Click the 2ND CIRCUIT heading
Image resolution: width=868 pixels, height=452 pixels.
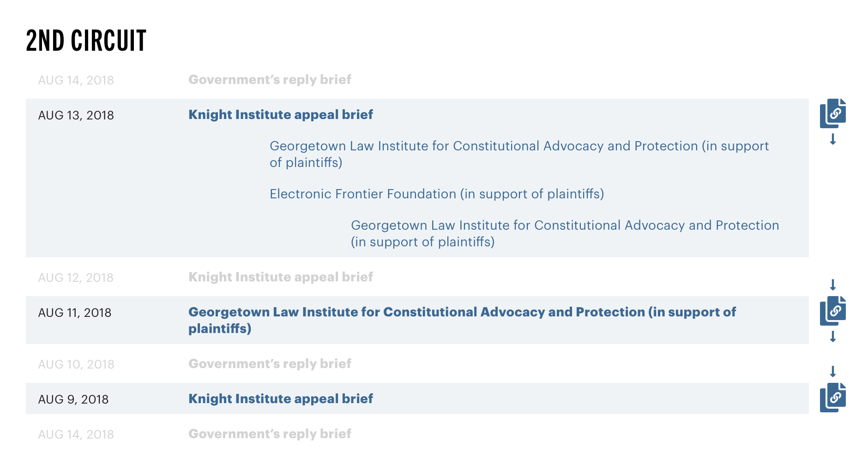click(86, 40)
